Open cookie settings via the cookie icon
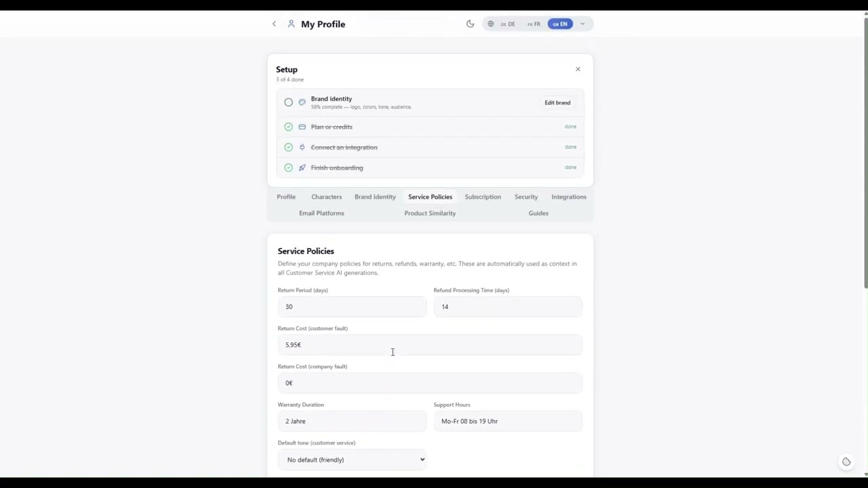This screenshot has height=488, width=868. pos(846,462)
